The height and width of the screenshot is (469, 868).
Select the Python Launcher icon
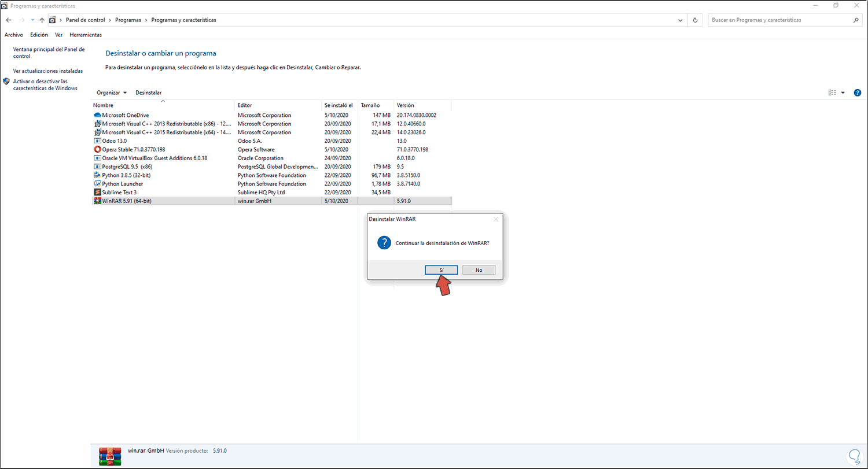pos(97,184)
